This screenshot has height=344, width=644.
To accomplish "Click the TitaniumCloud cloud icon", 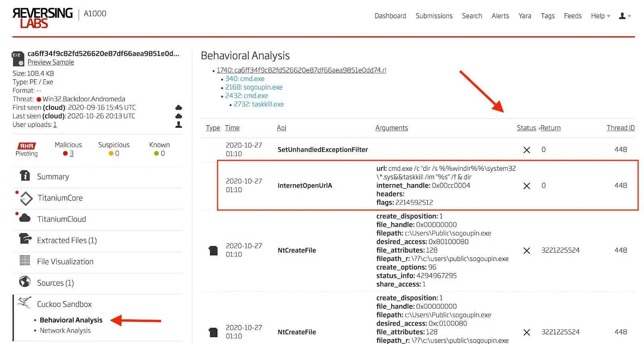I will tap(25, 218).
